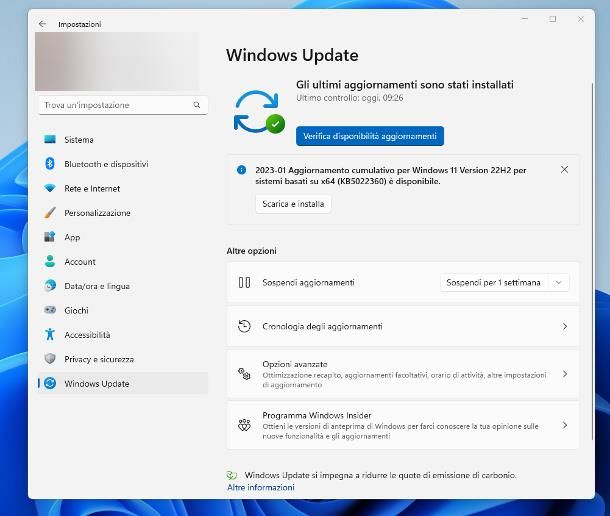Select Privacy e sicurezza
610x516 pixels.
tap(123, 359)
